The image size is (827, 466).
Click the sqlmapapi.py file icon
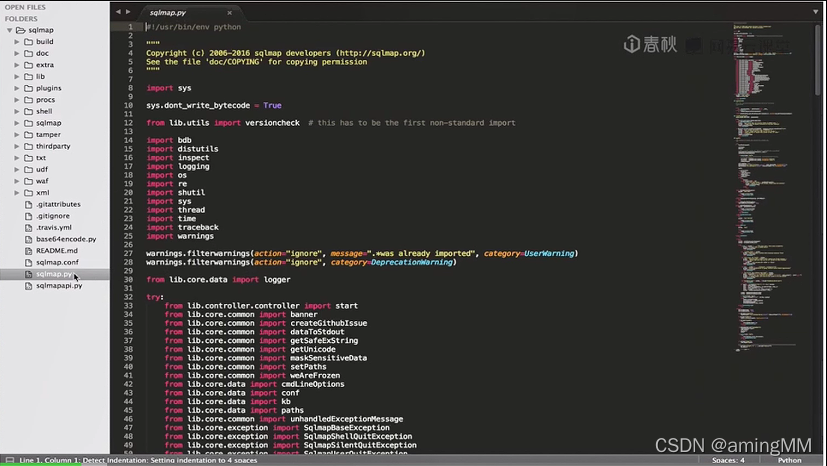tap(28, 285)
